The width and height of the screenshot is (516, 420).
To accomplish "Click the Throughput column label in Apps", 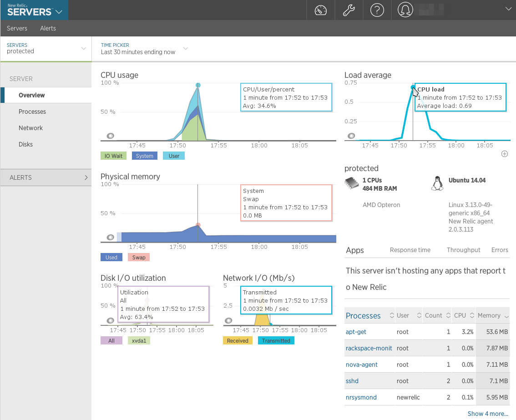I will click(x=463, y=250).
